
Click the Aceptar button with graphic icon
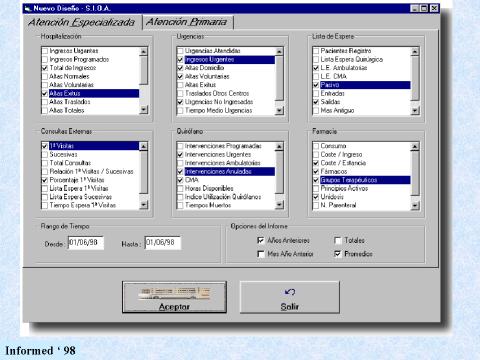tap(174, 297)
